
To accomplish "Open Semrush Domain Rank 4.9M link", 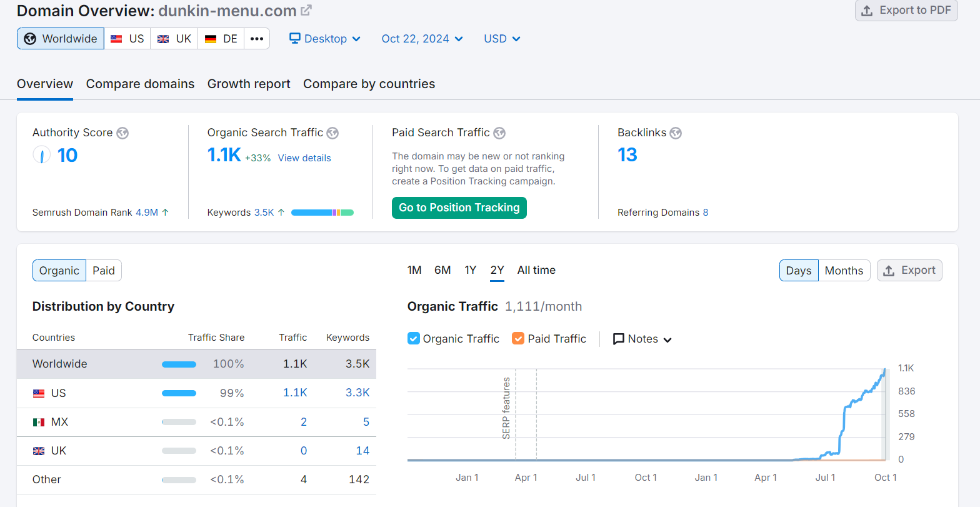I will pyautogui.click(x=147, y=213).
